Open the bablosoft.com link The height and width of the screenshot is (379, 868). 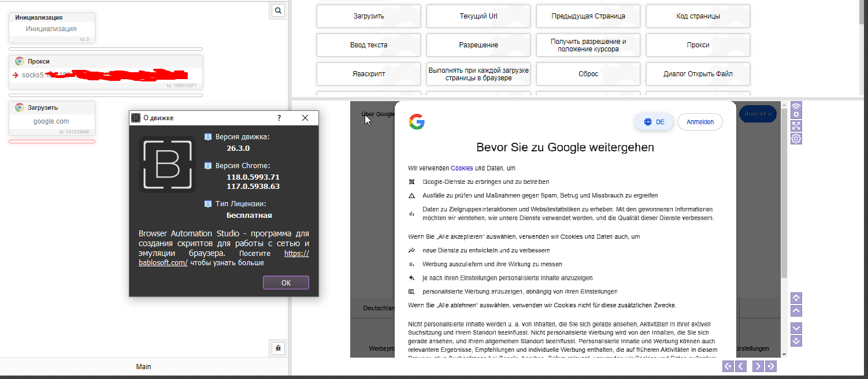click(x=163, y=263)
